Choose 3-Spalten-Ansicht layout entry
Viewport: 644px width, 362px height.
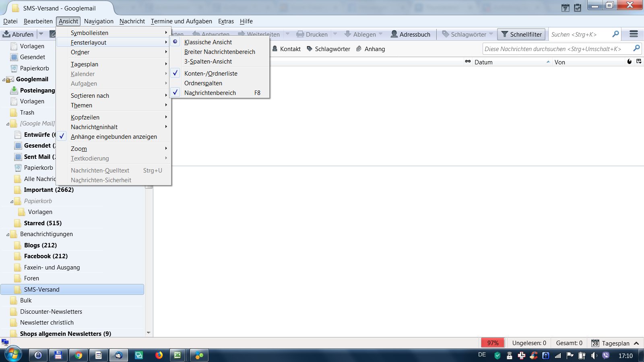point(208,62)
